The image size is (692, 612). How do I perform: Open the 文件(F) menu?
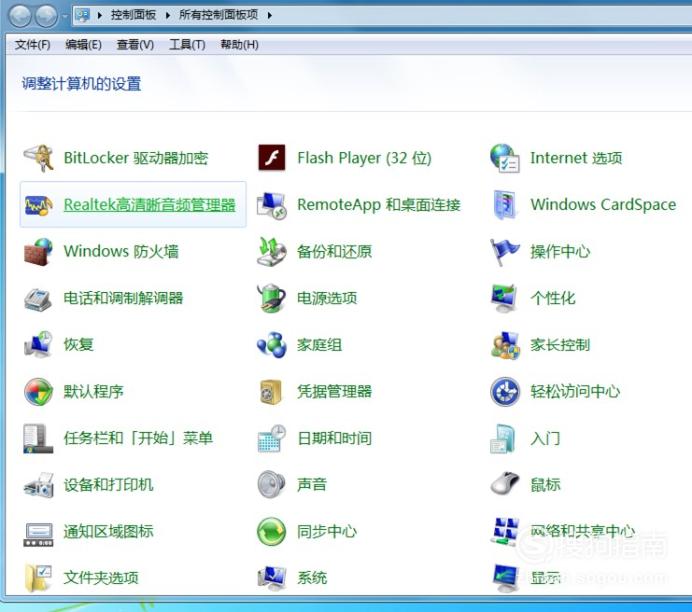(32, 45)
